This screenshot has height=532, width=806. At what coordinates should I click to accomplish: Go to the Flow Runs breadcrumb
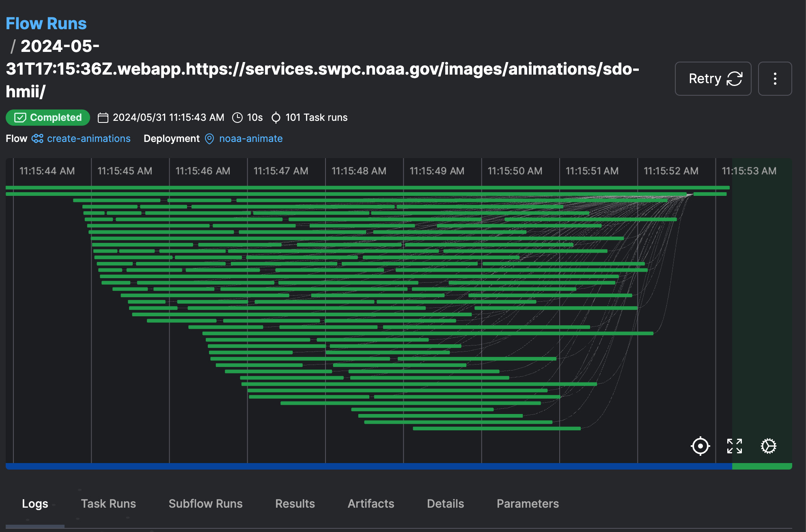point(46,24)
